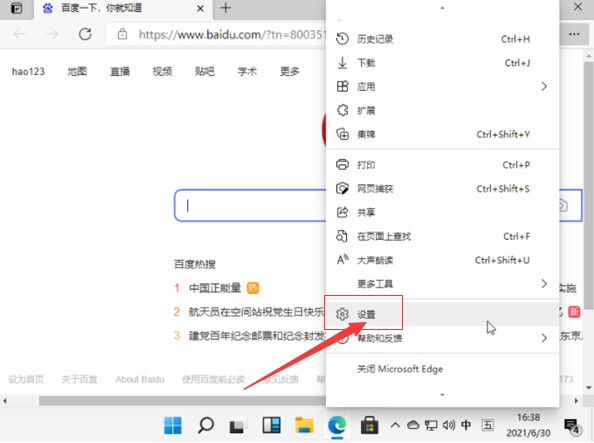Open File Explorer from taskbar
This screenshot has height=443, width=594.
304,425
